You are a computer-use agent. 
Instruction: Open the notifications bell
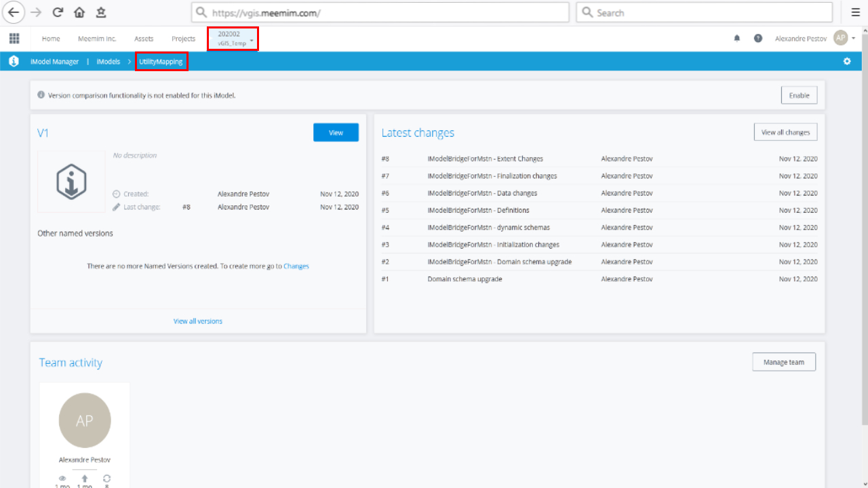(x=737, y=39)
